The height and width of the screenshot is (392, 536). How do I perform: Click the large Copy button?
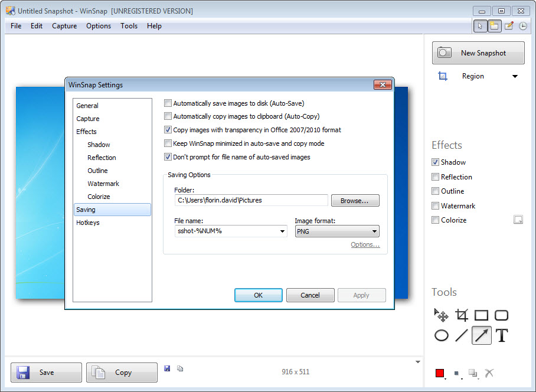pyautogui.click(x=122, y=373)
